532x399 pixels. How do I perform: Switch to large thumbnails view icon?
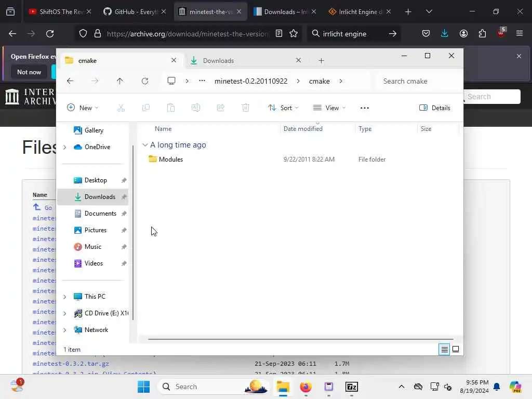pos(456,349)
